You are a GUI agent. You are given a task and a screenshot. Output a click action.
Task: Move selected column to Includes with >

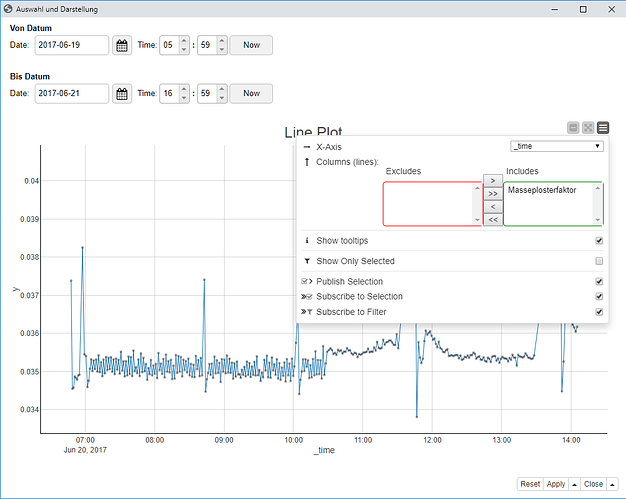coord(493,180)
